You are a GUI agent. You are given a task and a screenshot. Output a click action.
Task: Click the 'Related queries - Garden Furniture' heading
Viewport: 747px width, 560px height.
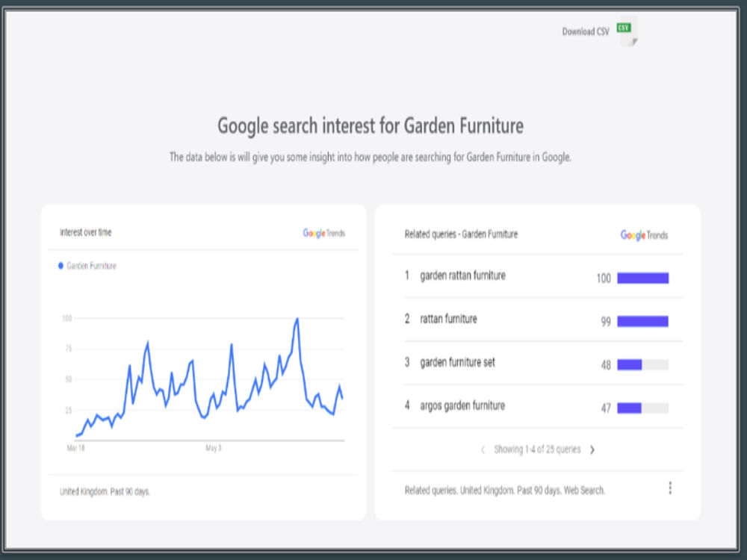[461, 234]
